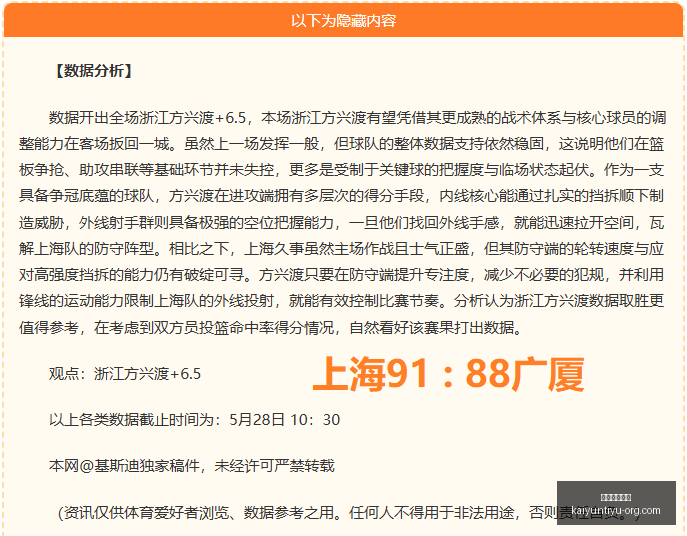Click the paragraph line starting "对高强度挡拆的能力"
This screenshot has height=536, width=687.
pyautogui.click(x=342, y=275)
